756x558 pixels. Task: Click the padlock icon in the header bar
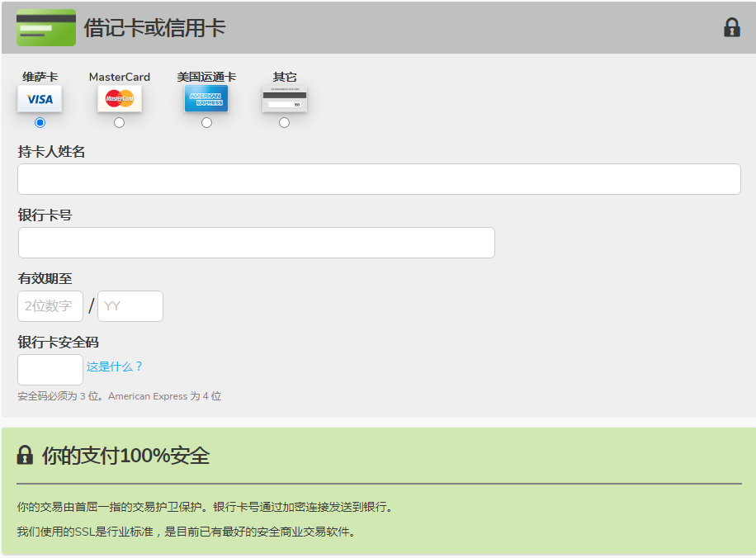click(x=731, y=27)
